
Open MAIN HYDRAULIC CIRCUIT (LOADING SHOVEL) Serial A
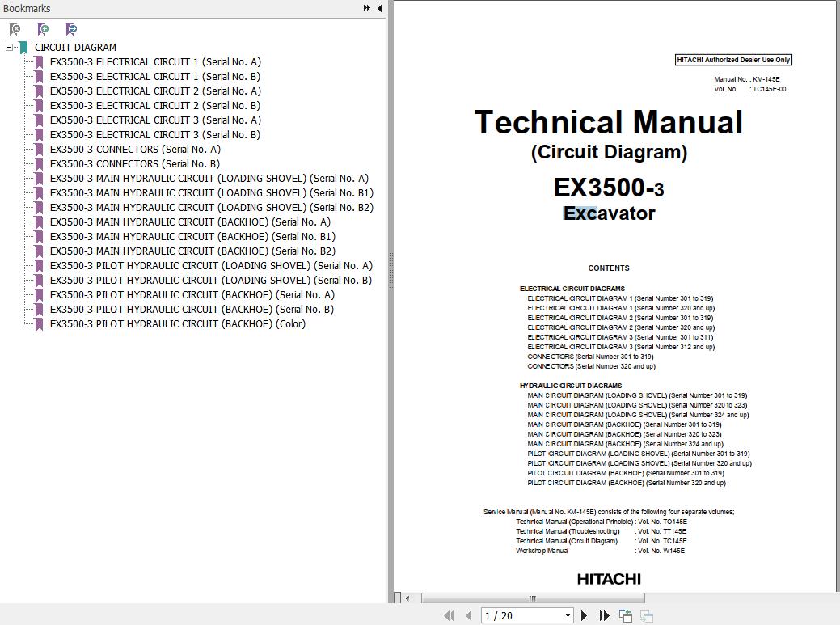209,178
